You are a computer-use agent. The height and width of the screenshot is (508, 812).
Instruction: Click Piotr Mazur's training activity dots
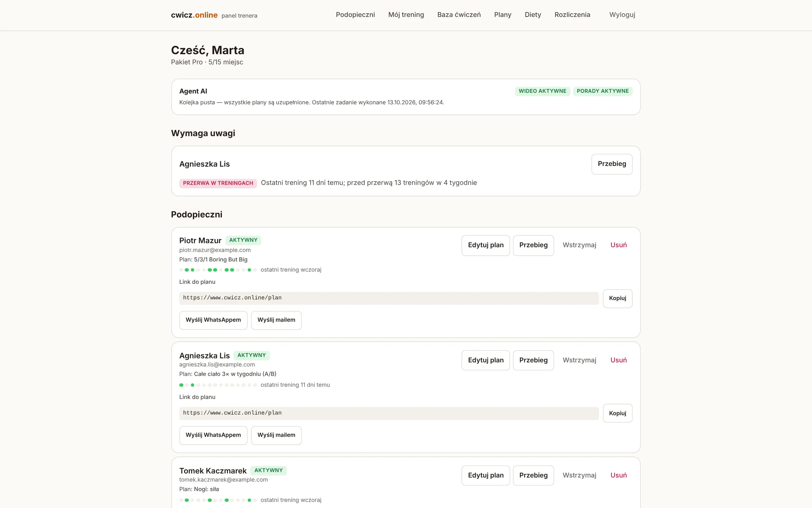[x=218, y=270]
